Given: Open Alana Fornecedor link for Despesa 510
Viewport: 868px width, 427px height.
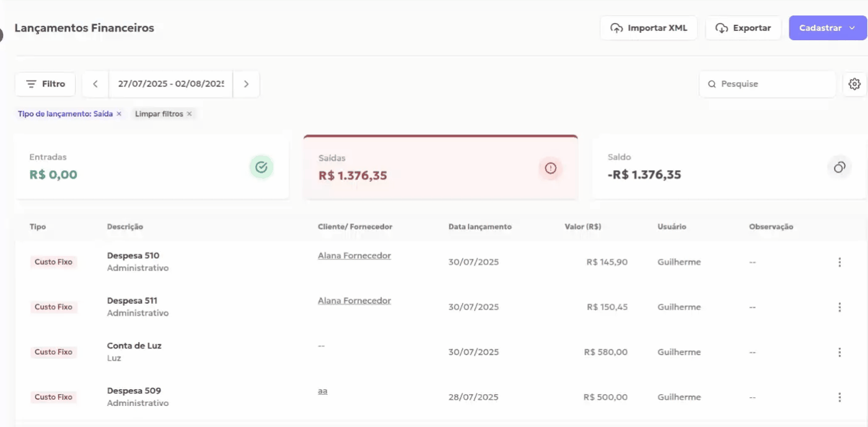Looking at the screenshot, I should click(354, 256).
